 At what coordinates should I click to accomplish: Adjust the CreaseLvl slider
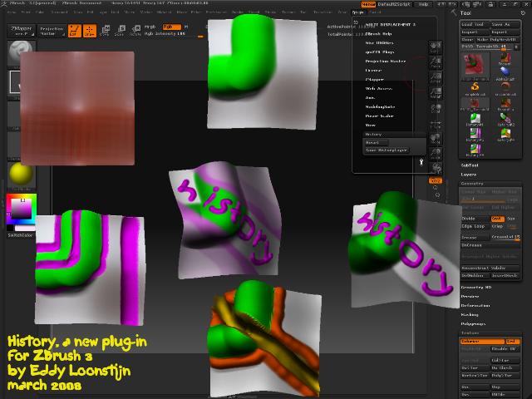(x=505, y=237)
